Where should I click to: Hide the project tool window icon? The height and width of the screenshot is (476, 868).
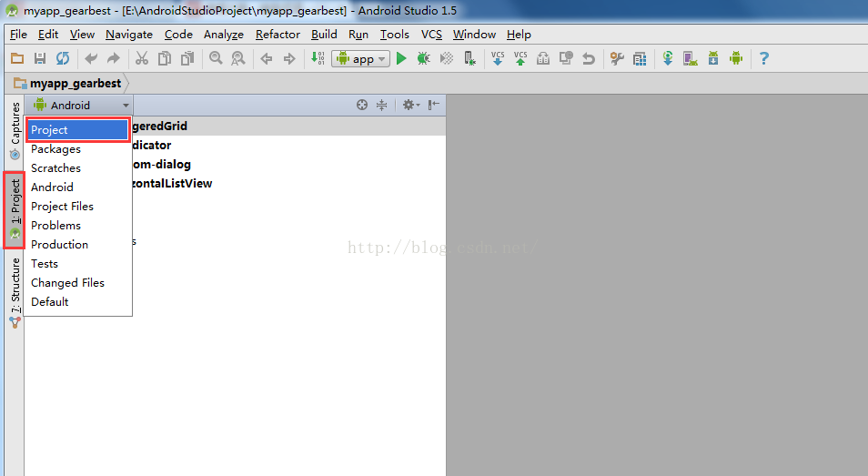[x=433, y=105]
